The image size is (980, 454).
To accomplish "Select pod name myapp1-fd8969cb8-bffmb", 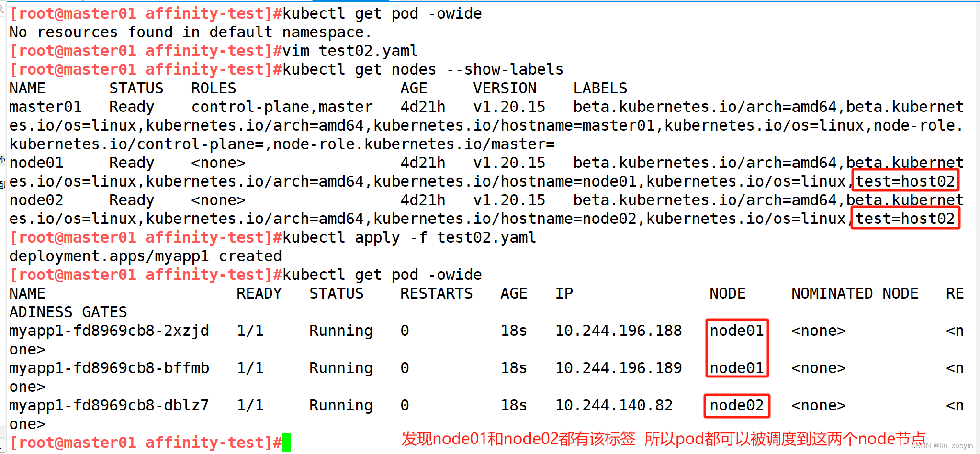I will click(109, 368).
